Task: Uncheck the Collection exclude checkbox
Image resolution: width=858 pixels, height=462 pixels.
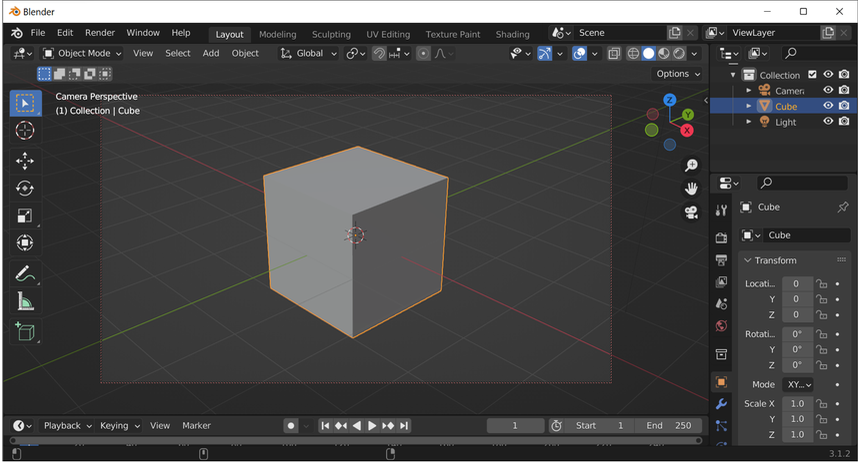Action: (x=812, y=75)
